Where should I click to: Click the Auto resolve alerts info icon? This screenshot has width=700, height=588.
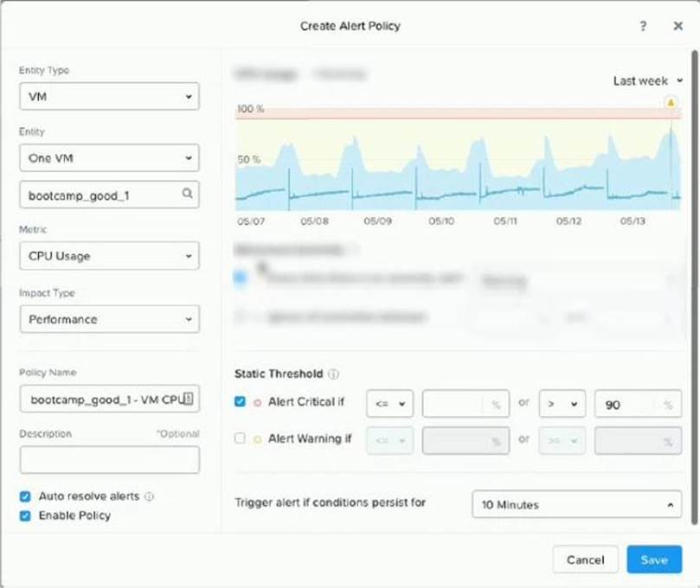[x=150, y=497]
